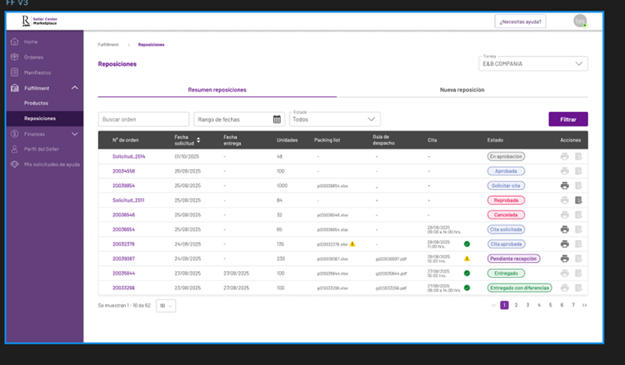The width and height of the screenshot is (625, 365).
Task: Click the printer icon in Entregado con diferencias row
Action: click(x=564, y=288)
